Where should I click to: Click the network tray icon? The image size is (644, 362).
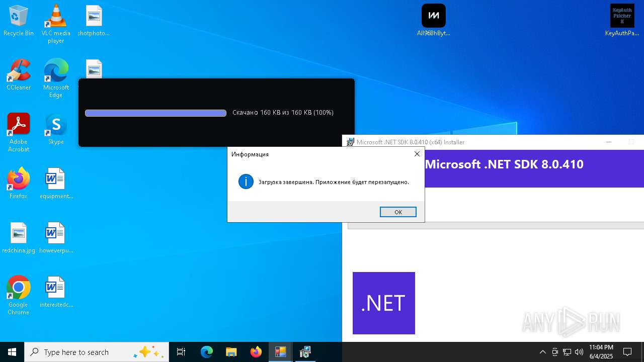click(x=567, y=352)
